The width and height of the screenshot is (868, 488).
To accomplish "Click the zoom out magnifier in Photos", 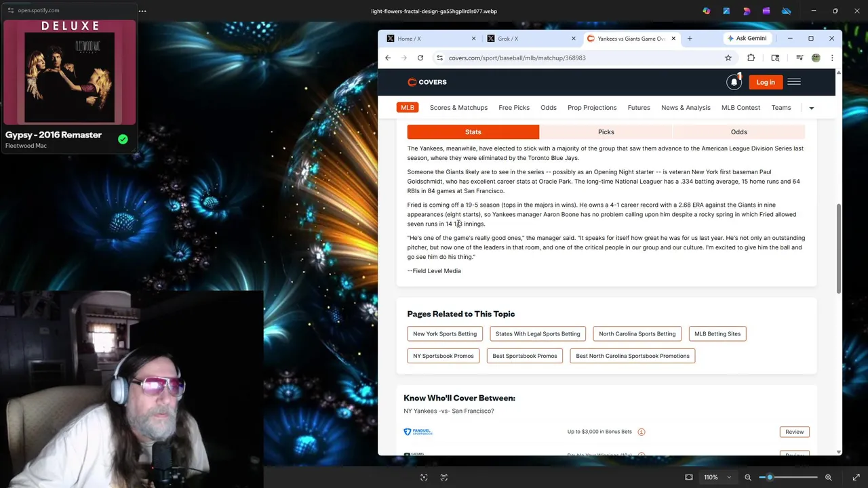I will click(x=748, y=477).
